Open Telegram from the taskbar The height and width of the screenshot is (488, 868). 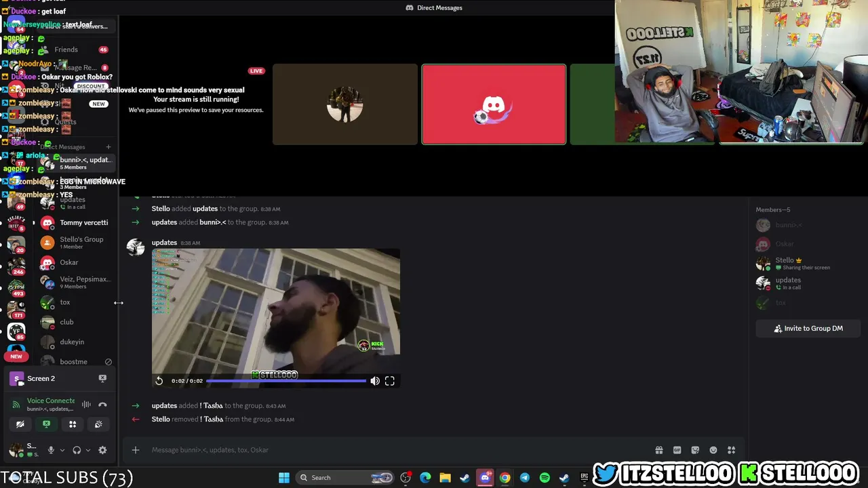point(525,478)
